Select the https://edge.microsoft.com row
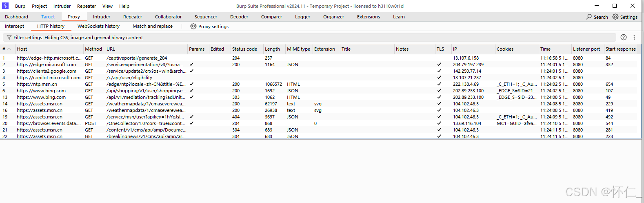Screen dimensions: 644x203 click(318, 65)
